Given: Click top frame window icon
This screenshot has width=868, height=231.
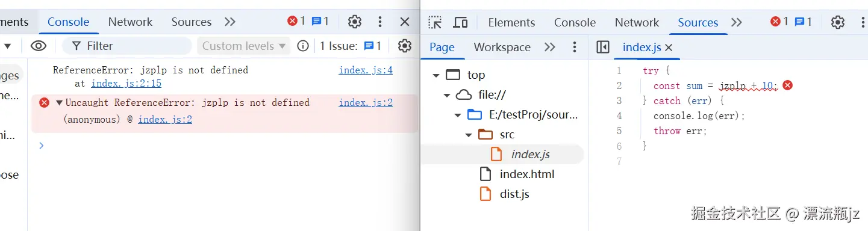Looking at the screenshot, I should click(453, 75).
